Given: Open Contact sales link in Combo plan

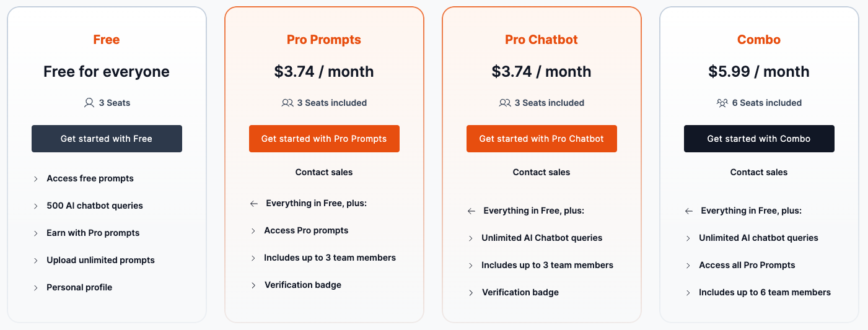Looking at the screenshot, I should (x=759, y=172).
